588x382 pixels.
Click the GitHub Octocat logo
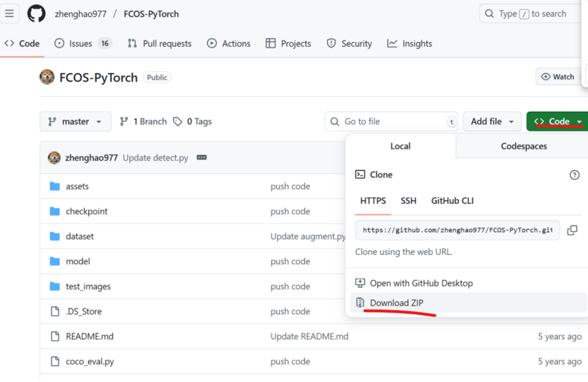pos(36,13)
